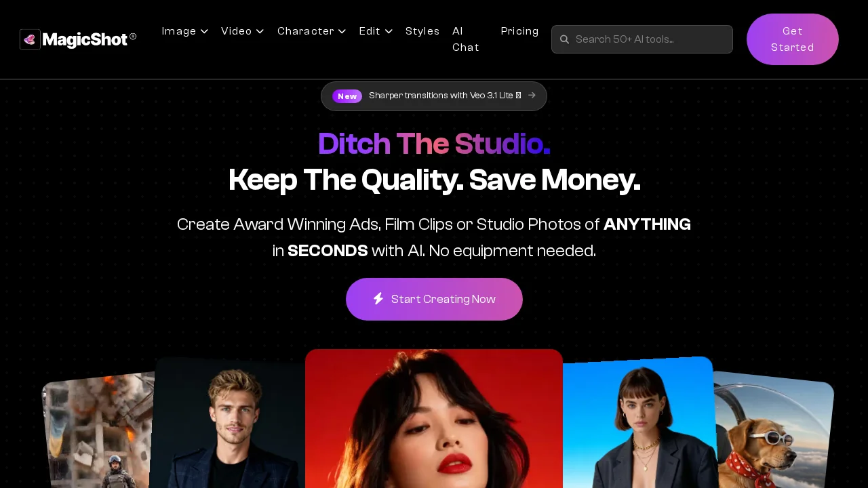The width and height of the screenshot is (868, 488).
Task: Click the search magnifier icon
Action: pyautogui.click(x=564, y=39)
